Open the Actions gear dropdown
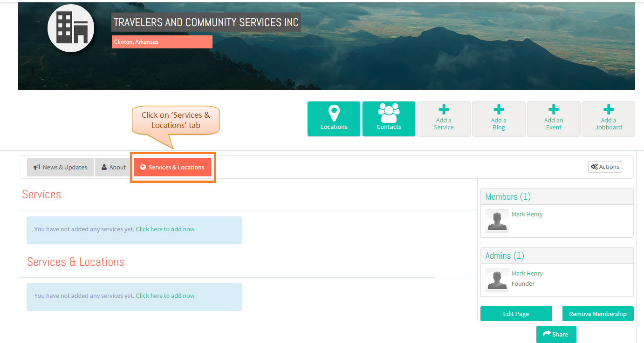 (605, 167)
